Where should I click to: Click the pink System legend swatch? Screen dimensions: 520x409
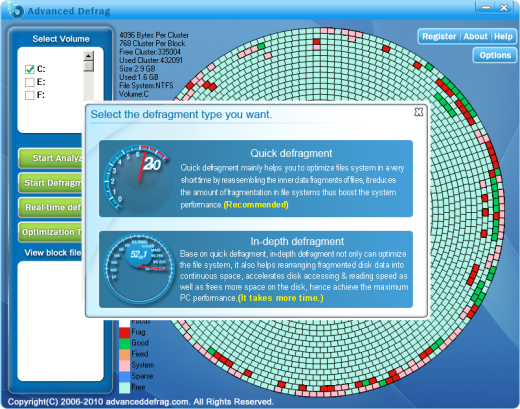pos(124,365)
